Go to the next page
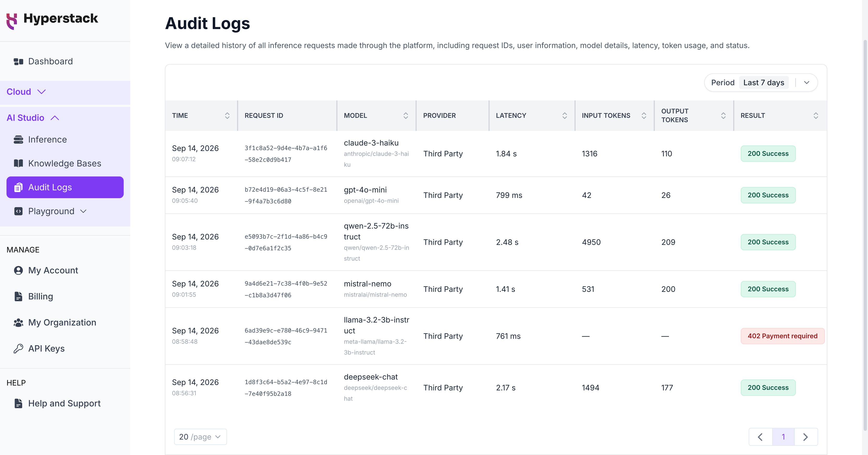 tap(806, 437)
